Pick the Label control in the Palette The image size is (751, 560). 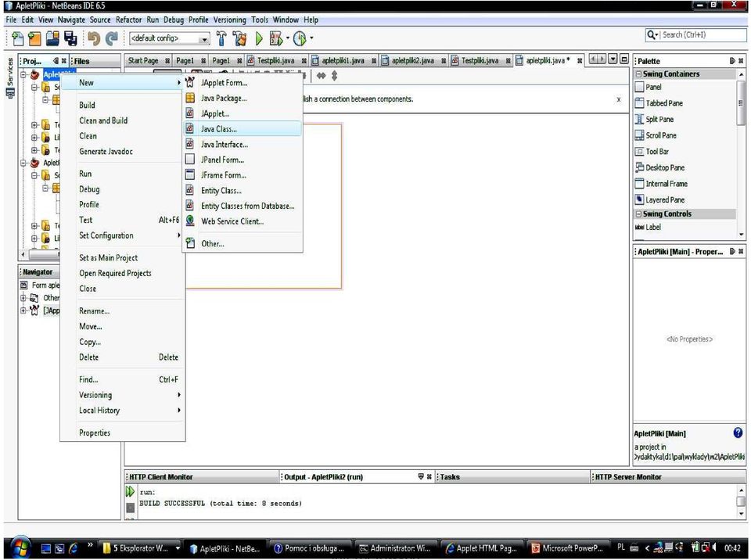pyautogui.click(x=648, y=227)
